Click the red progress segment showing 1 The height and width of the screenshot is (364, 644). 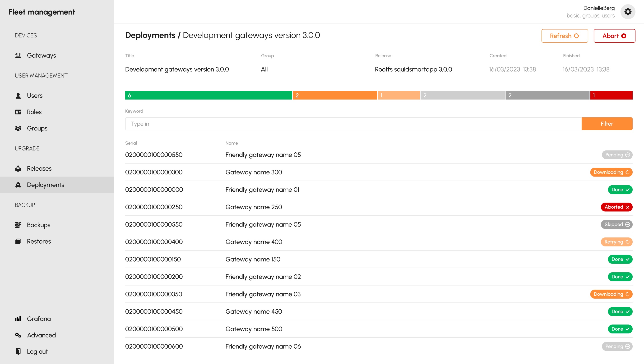coord(611,95)
